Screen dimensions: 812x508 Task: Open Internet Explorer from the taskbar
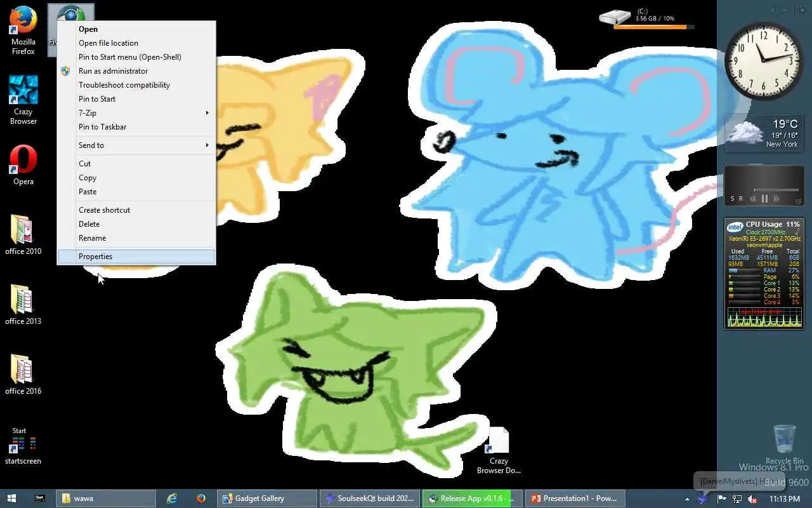coord(172,498)
